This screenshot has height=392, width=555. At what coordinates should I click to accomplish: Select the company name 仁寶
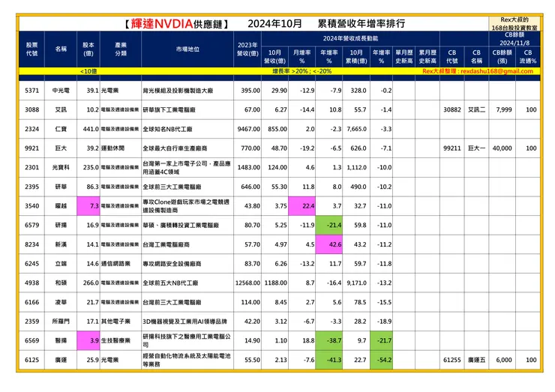coord(61,129)
